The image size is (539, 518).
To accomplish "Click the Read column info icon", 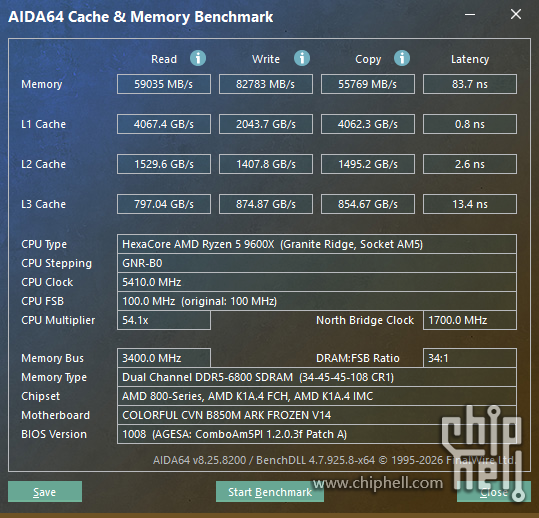I will (x=198, y=58).
